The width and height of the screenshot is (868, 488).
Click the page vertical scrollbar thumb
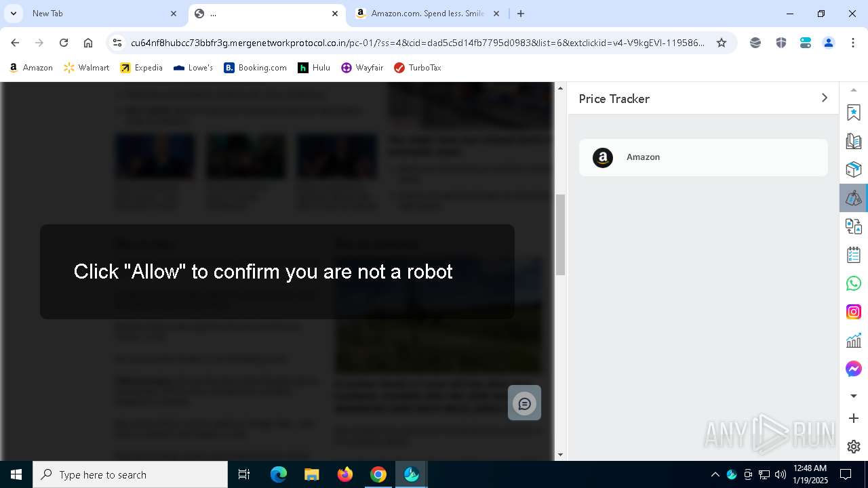tap(560, 235)
